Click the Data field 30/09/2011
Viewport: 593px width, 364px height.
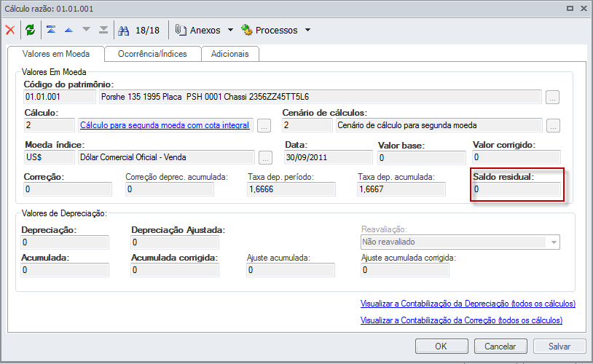(329, 157)
